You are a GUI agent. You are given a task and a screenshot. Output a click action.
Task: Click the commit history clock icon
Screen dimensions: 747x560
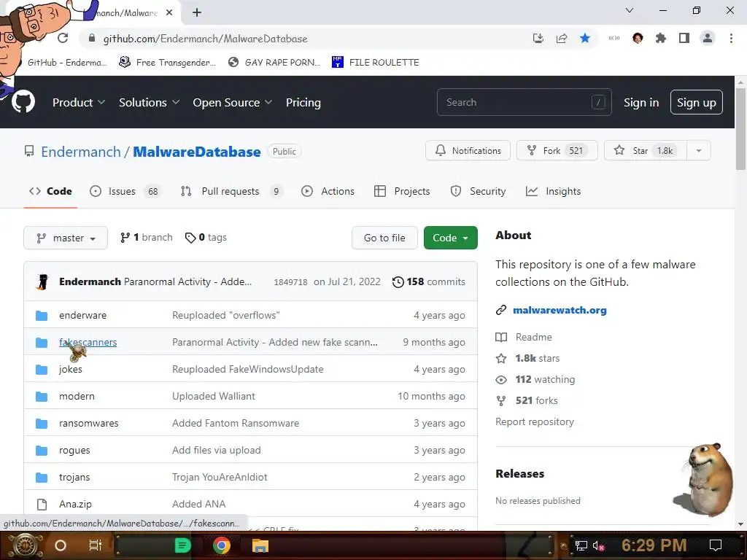[x=398, y=282]
